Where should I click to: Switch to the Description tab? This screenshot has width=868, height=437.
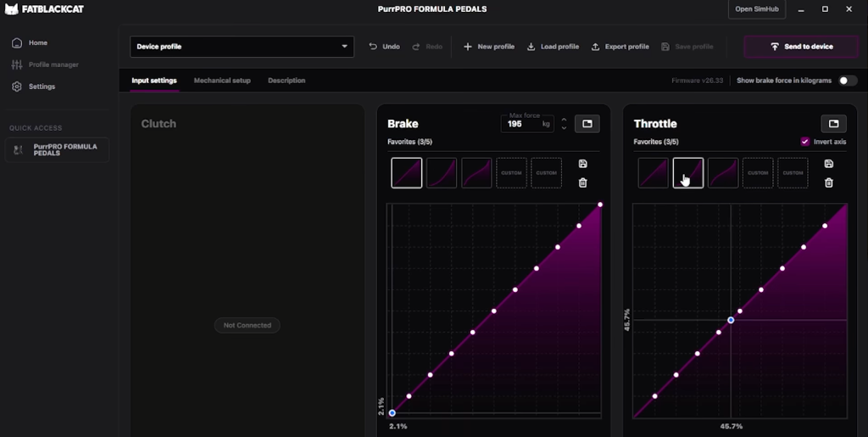(x=287, y=81)
